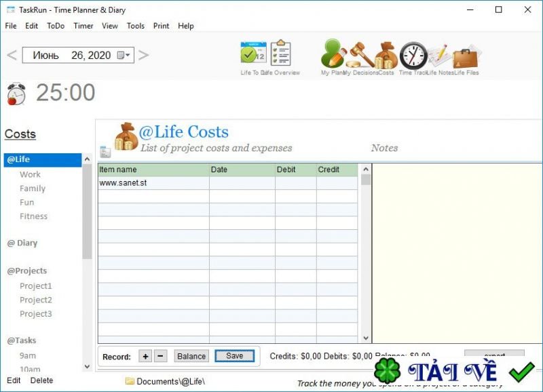The height and width of the screenshot is (392, 543).
Task: Click the Costs heading in the sidebar
Action: coord(20,134)
